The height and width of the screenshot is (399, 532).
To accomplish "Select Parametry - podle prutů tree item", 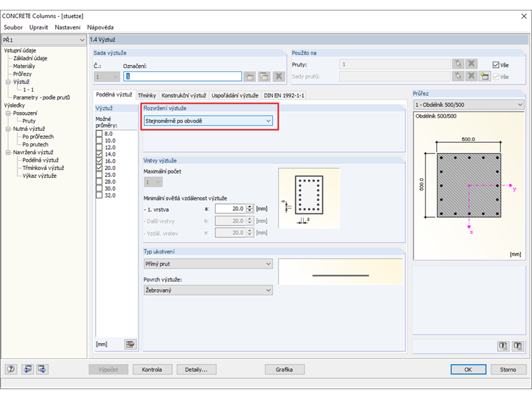I will click(x=41, y=97).
